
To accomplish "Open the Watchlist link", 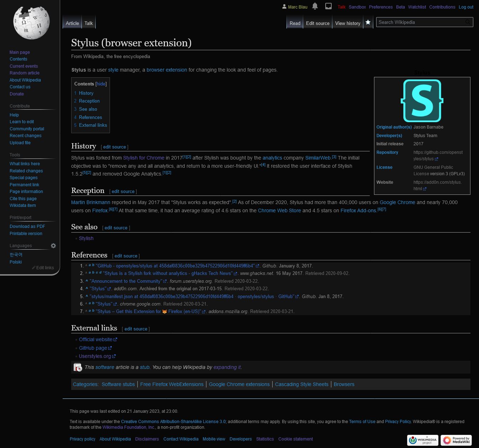I will (417, 7).
